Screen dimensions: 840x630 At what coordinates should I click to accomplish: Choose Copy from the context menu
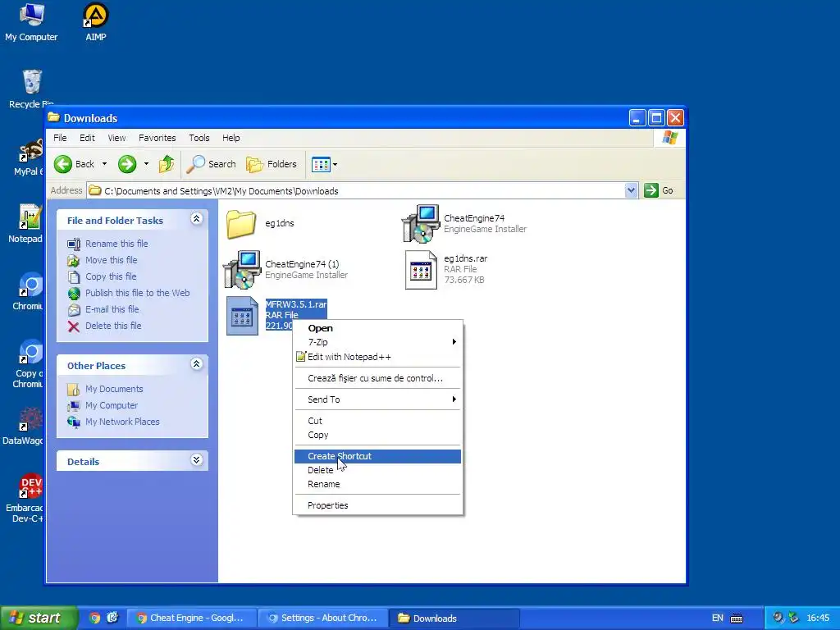pos(377,435)
